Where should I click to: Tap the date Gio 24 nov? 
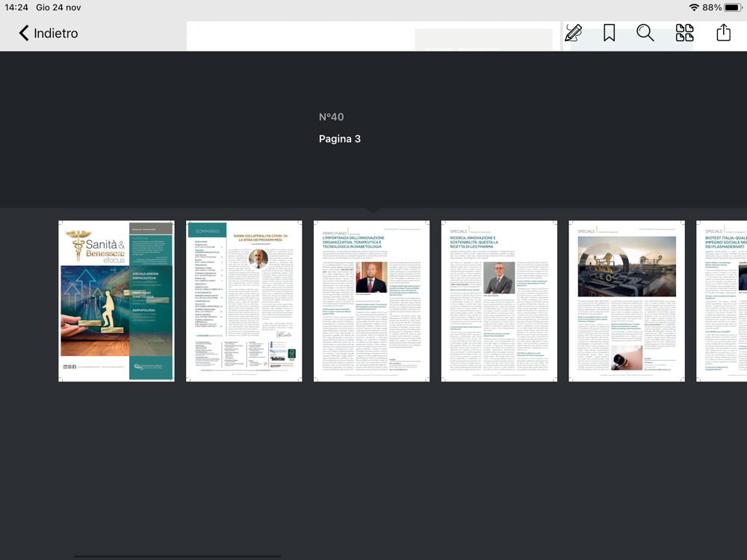tap(58, 7)
